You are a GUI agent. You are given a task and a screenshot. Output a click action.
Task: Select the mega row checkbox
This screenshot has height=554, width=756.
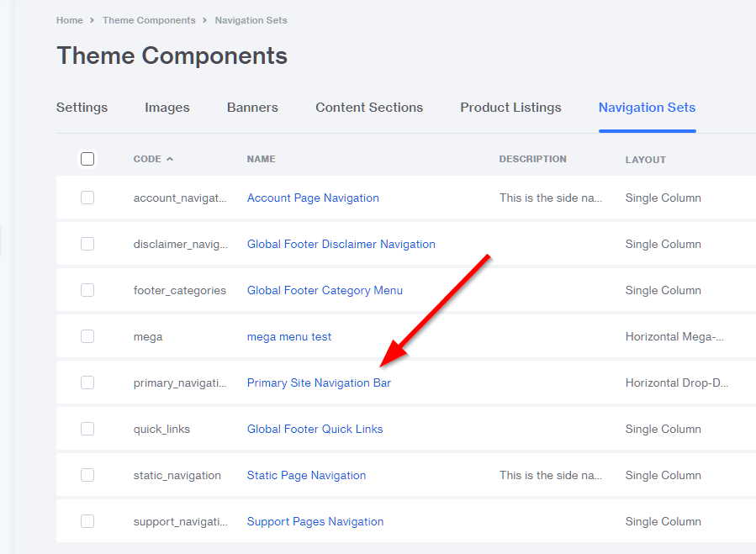pyautogui.click(x=87, y=336)
